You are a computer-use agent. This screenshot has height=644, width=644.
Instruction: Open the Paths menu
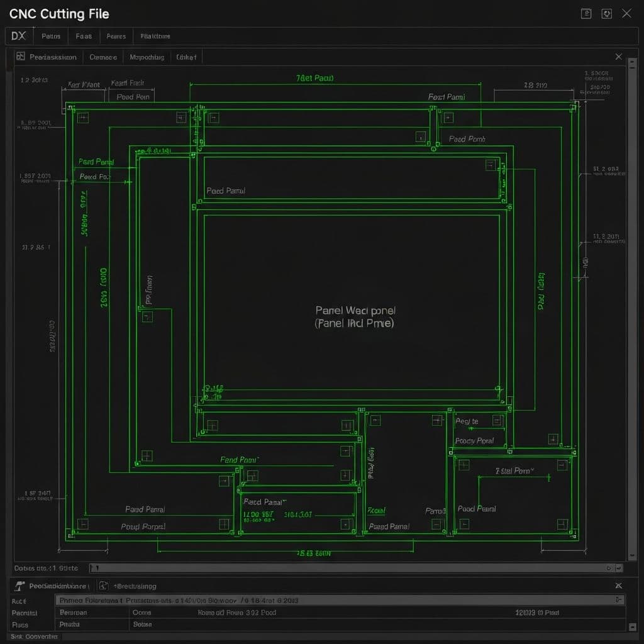[x=51, y=36]
